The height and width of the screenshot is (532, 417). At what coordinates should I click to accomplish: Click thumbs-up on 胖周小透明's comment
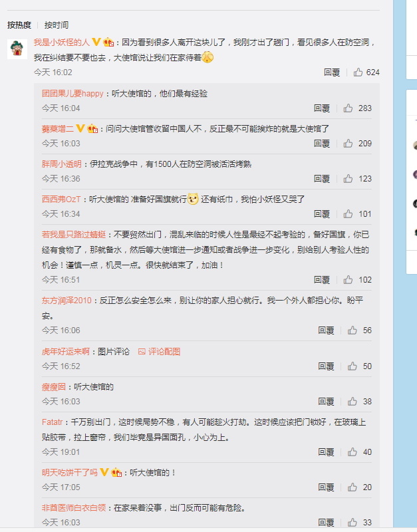pyautogui.click(x=348, y=178)
